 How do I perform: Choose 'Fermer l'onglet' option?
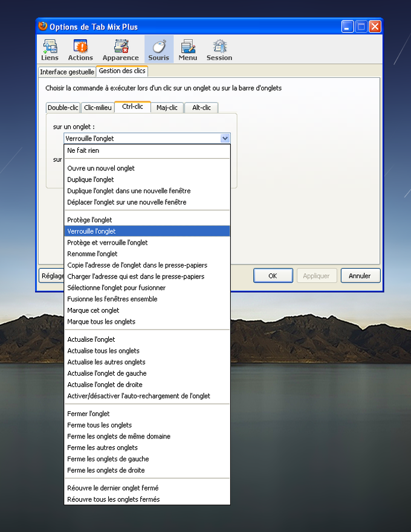pos(147,414)
